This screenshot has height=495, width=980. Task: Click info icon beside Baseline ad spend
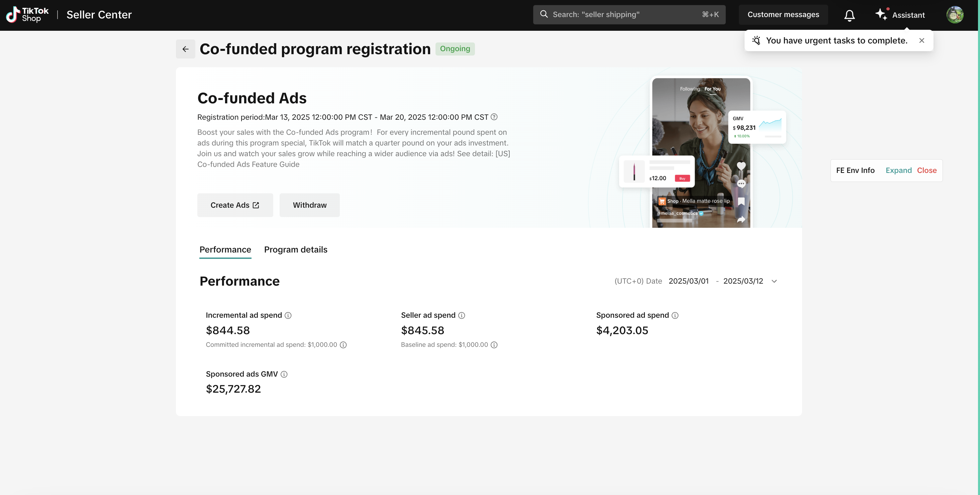point(494,345)
